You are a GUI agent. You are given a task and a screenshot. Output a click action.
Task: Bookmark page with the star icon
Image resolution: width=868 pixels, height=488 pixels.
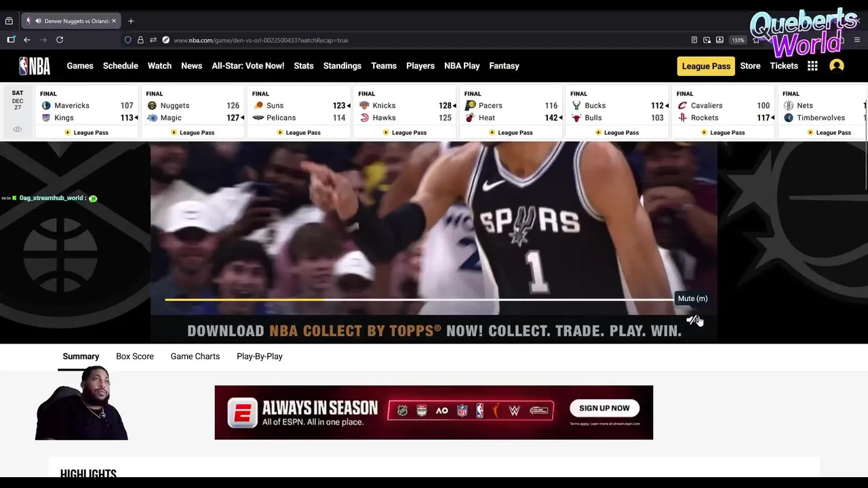(x=756, y=40)
